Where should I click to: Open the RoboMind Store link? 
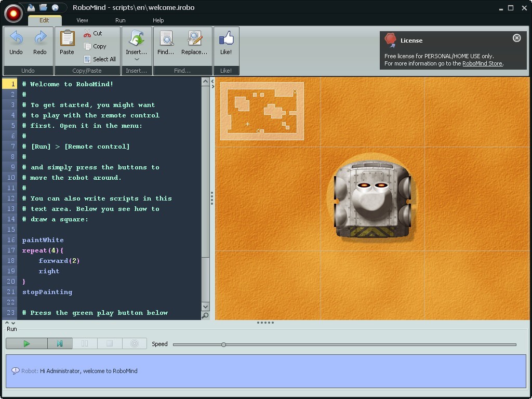pos(483,63)
